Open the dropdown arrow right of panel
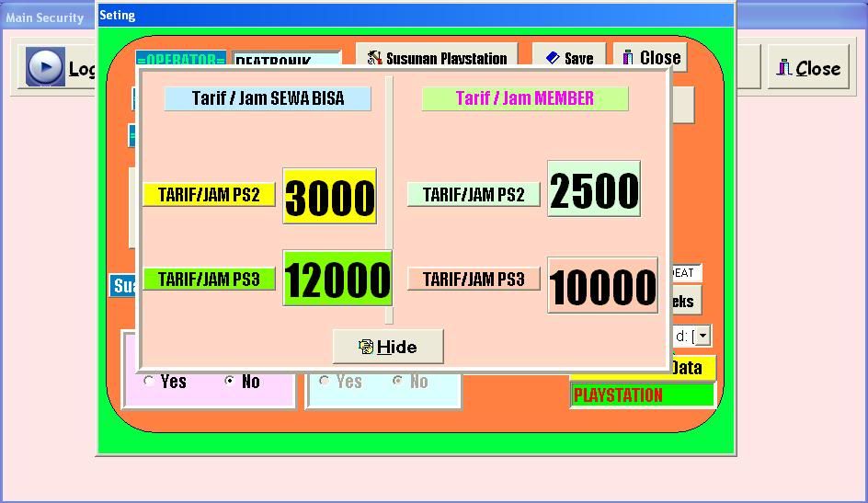 [702, 337]
